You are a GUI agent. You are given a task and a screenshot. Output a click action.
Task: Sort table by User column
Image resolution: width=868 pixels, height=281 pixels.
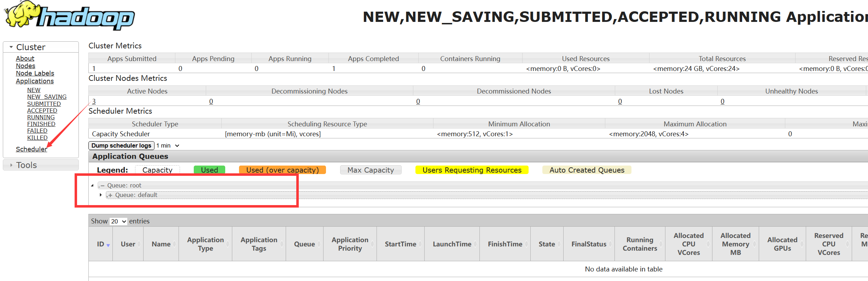(x=128, y=244)
